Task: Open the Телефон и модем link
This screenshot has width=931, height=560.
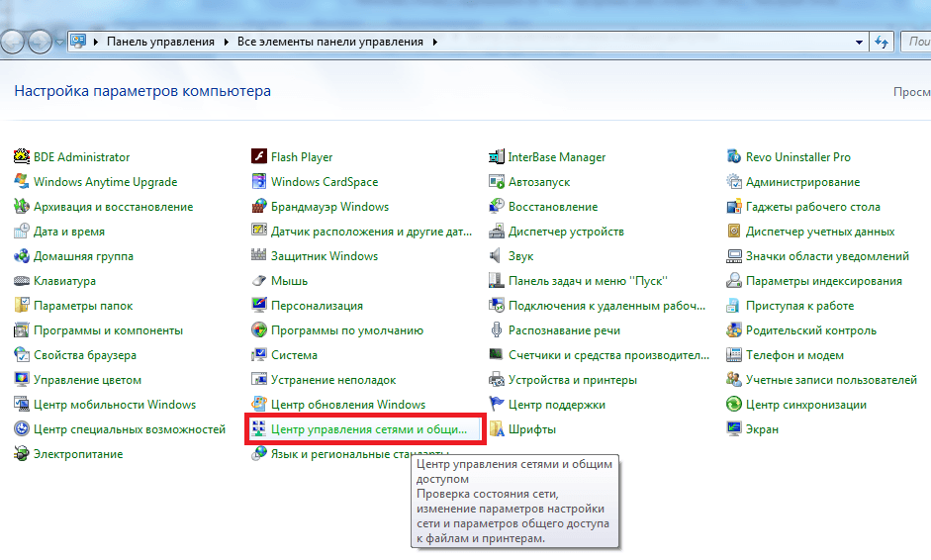Action: pyautogui.click(x=794, y=355)
